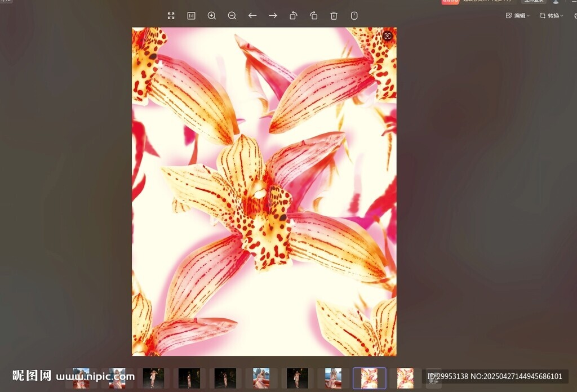Click scan icon on image top-right corner

coord(387,36)
